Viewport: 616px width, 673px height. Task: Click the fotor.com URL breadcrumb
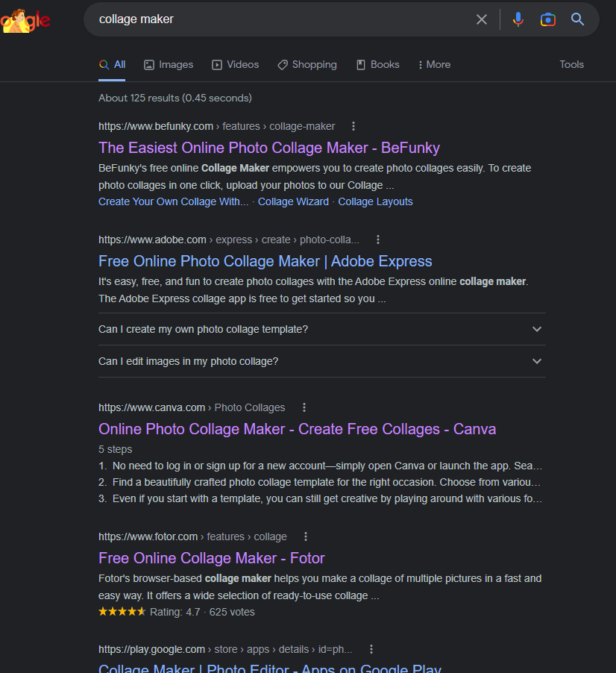192,536
